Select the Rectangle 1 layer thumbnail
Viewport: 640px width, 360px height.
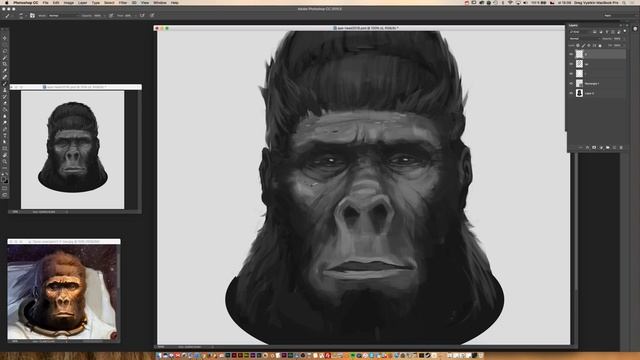(x=579, y=83)
